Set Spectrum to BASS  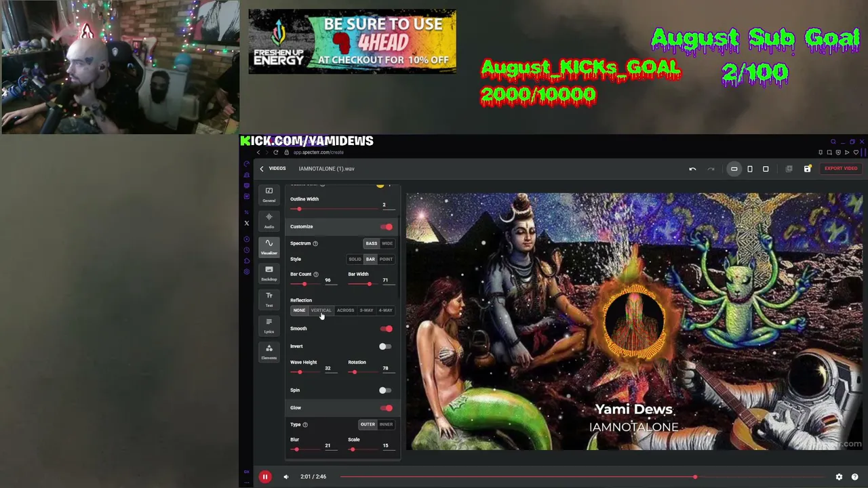point(372,243)
